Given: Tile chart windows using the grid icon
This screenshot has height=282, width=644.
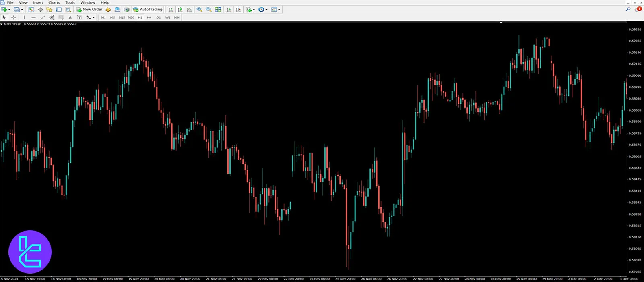Looking at the screenshot, I should point(218,10).
